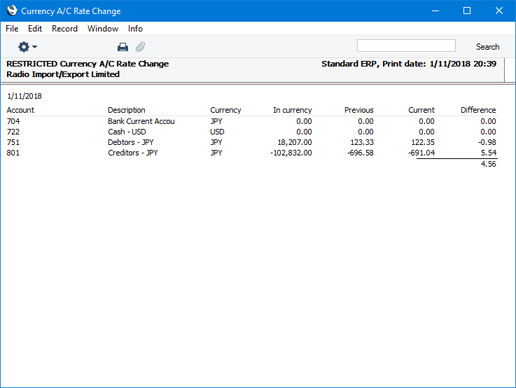
Task: Click the Radio Import/Export Limited company name
Action: pyautogui.click(x=63, y=74)
